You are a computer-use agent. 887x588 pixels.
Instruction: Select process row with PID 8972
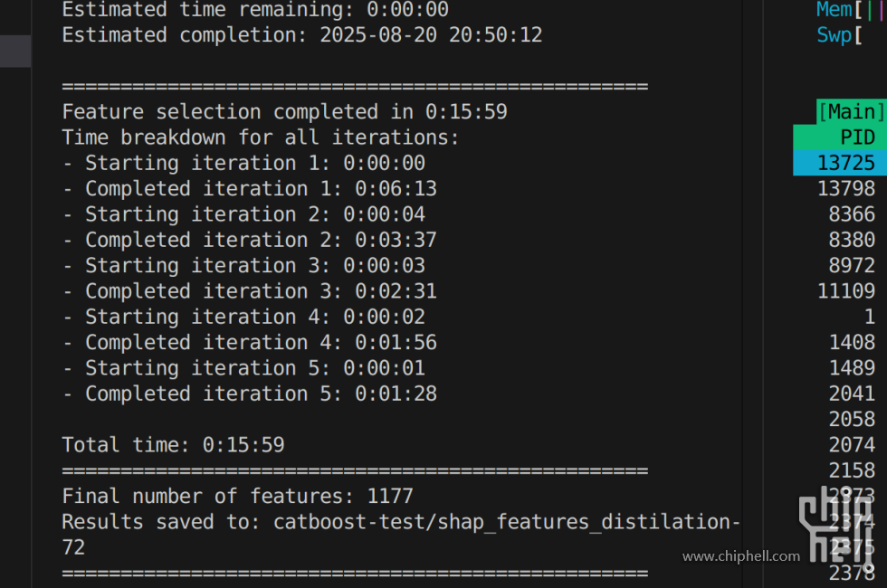pos(852,265)
